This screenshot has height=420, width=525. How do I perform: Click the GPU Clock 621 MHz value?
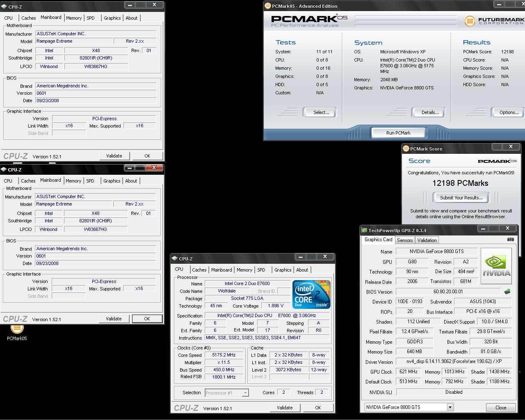pyautogui.click(x=408, y=372)
